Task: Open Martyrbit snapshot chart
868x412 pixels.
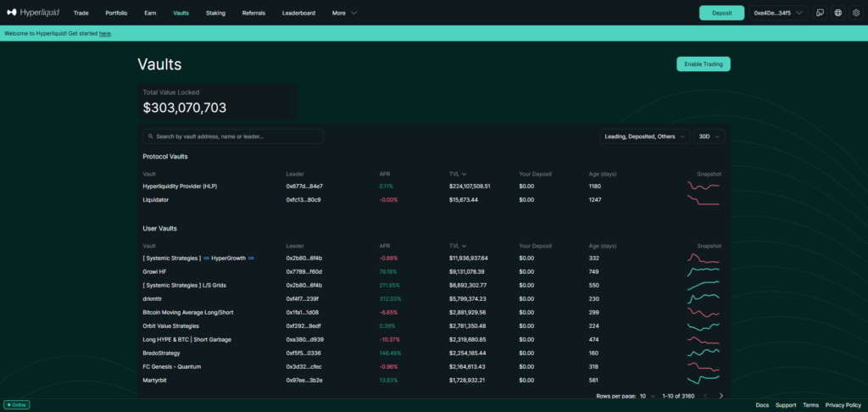Action: (x=704, y=380)
